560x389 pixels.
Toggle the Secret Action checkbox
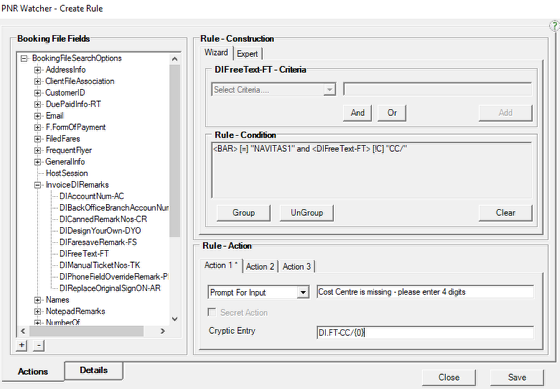212,312
